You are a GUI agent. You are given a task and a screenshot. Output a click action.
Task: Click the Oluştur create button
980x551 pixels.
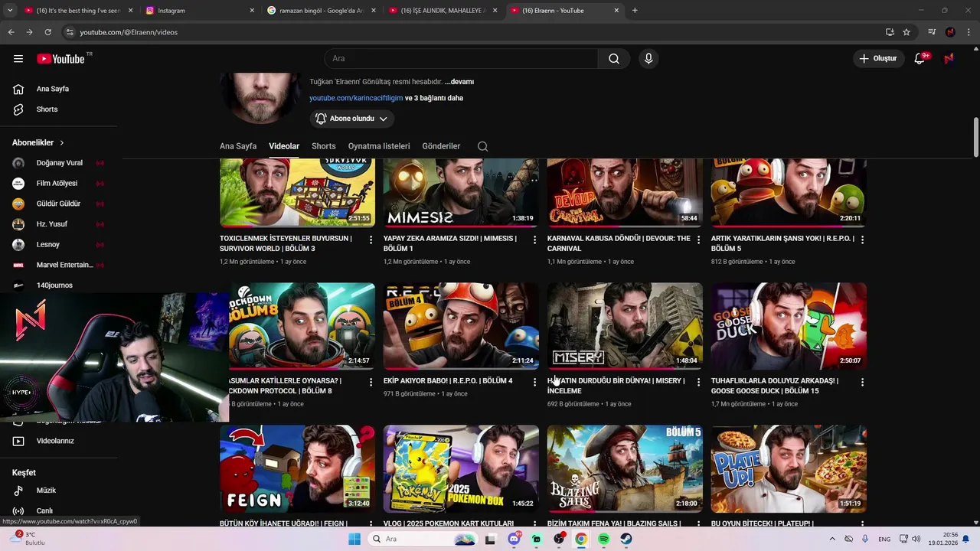pyautogui.click(x=877, y=58)
